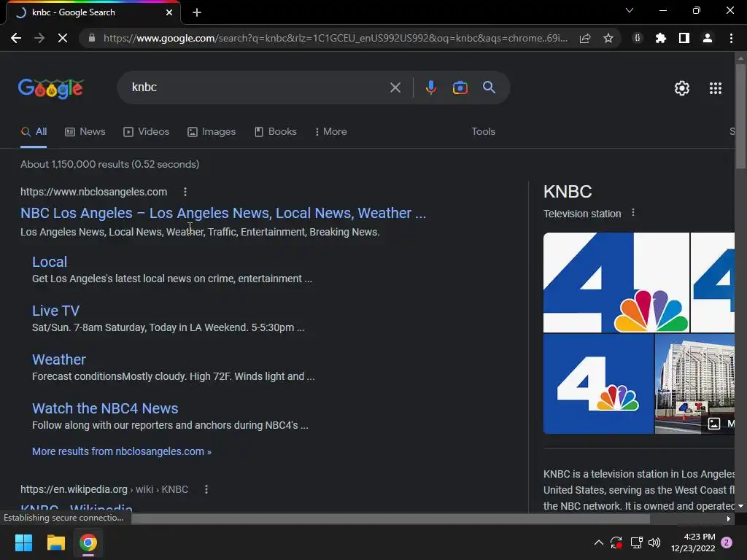Screen dimensions: 747x560
Task: Show more results from nbclosangeles.com
Action: click(x=122, y=451)
